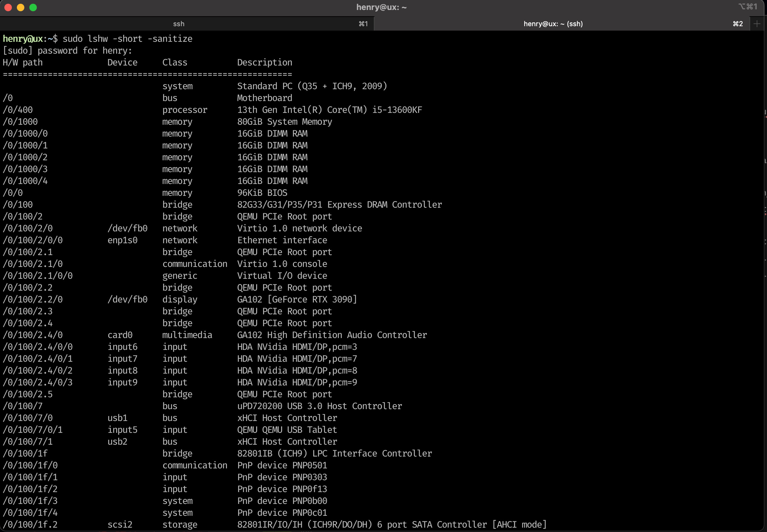This screenshot has height=532, width=767.
Task: Click the sudo lshw -short -sanitize command text
Action: [127, 39]
